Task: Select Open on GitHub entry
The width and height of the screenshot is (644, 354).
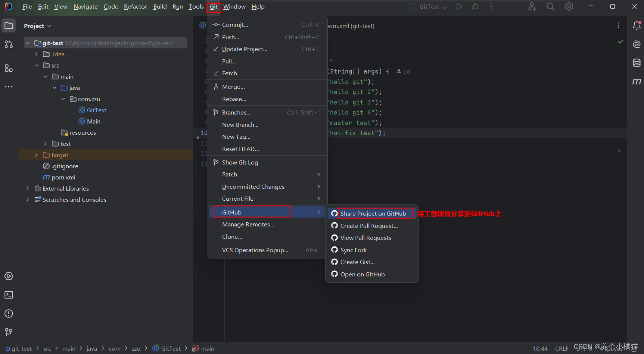Action: [x=372, y=274]
